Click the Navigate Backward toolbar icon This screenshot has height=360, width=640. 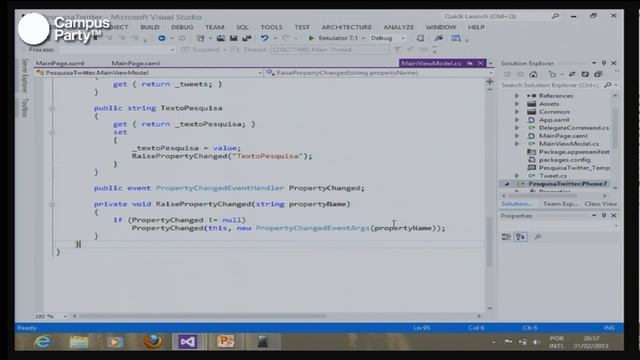pos(162,38)
